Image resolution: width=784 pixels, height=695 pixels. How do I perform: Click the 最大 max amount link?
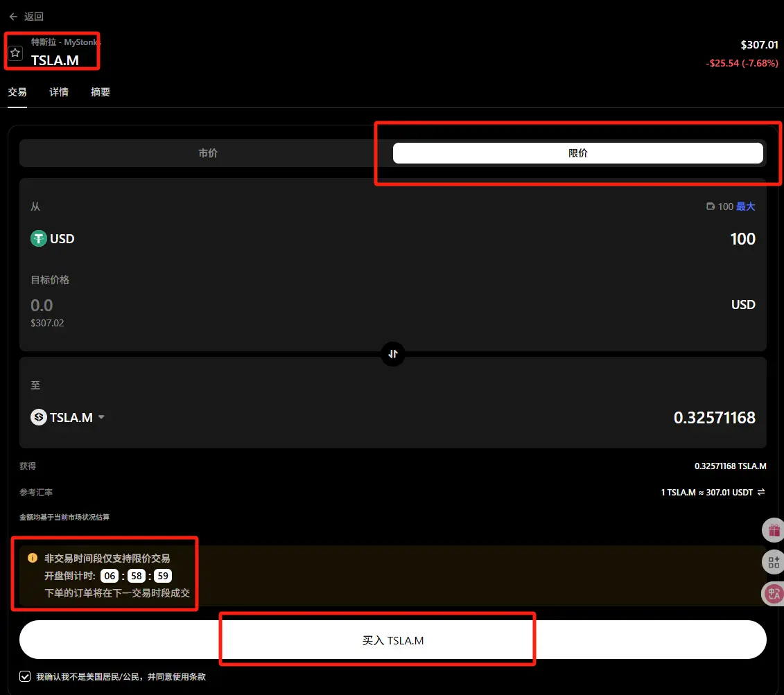(745, 206)
